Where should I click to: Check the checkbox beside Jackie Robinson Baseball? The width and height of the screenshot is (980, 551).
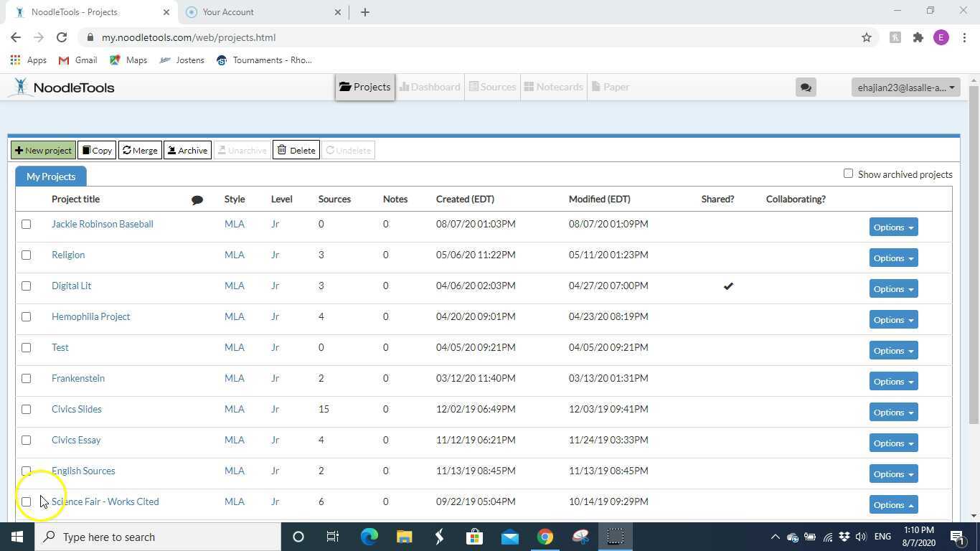[27, 224]
